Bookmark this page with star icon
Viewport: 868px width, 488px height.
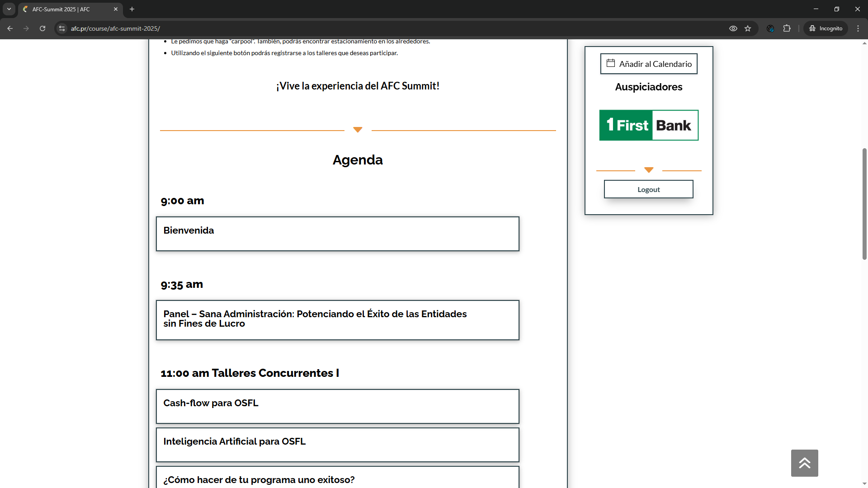click(748, 28)
